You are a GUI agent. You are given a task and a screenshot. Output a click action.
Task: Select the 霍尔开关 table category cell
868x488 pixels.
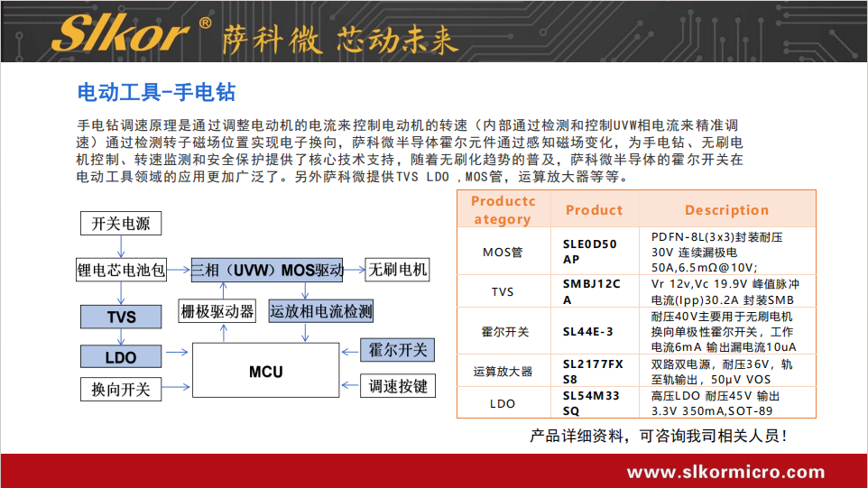[504, 331]
